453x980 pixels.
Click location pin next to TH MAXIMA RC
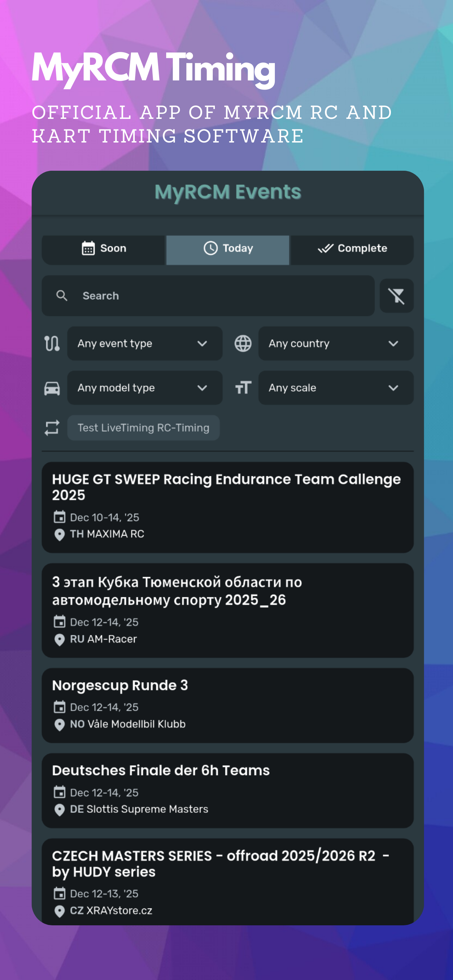pos(59,534)
